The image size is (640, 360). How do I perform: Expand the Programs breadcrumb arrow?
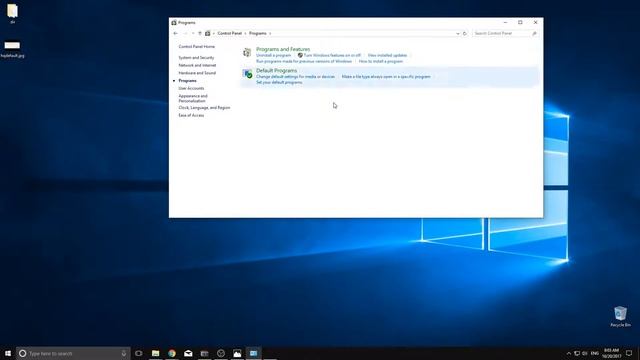coord(270,33)
